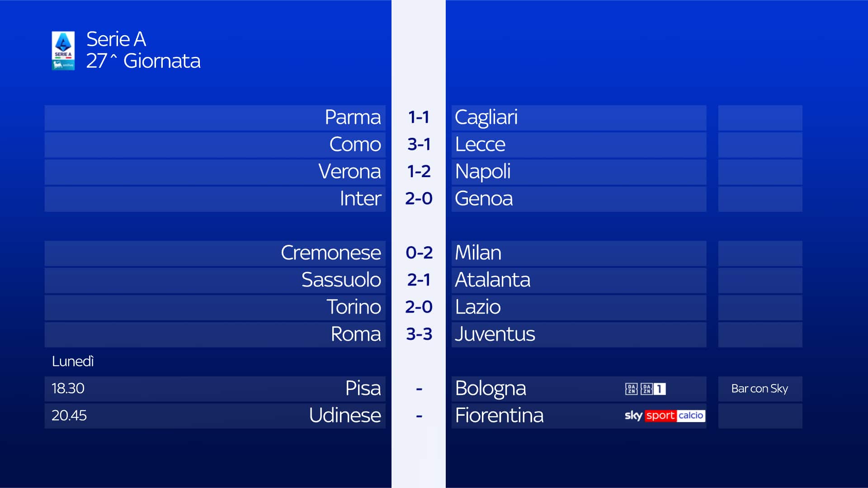Click the Torino 2-0 Lazio score
868x488 pixels.
[x=419, y=307]
